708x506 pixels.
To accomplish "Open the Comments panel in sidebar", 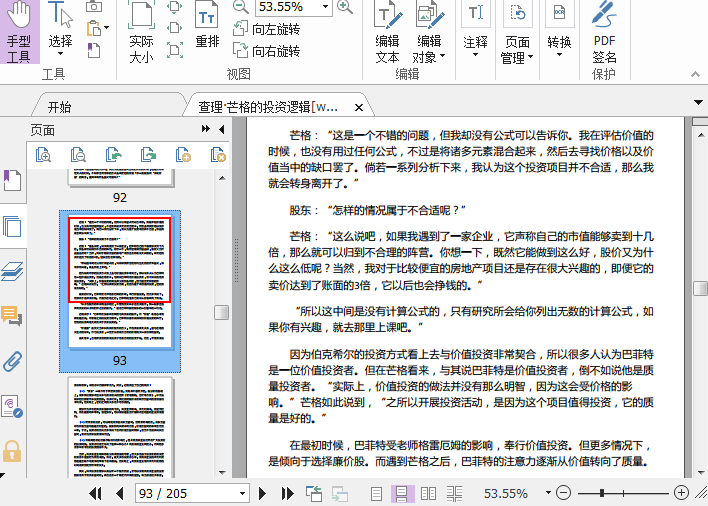I will (12, 316).
